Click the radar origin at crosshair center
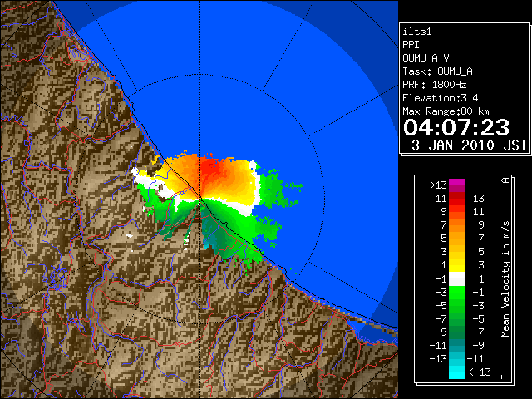The height and width of the screenshot is (399, 532). click(200, 199)
